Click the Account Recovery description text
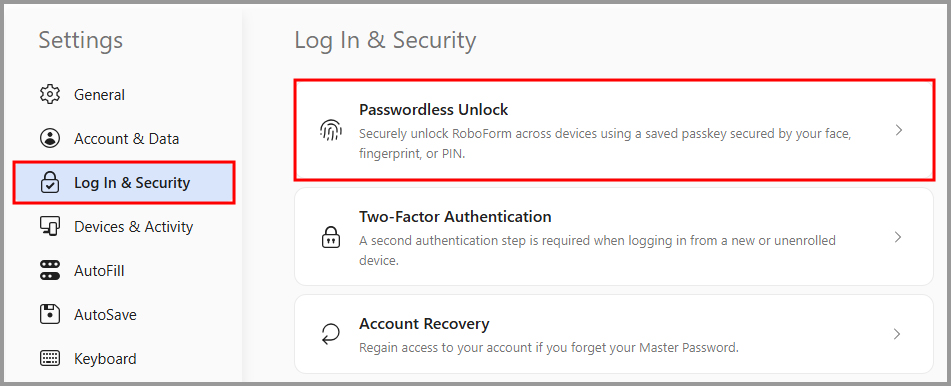The width and height of the screenshot is (951, 386). click(x=549, y=348)
